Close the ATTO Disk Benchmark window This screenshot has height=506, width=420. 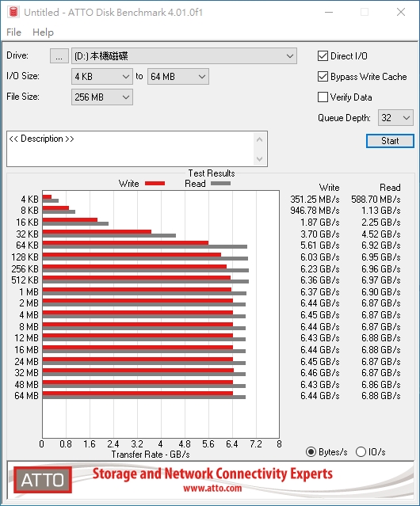pos(401,12)
